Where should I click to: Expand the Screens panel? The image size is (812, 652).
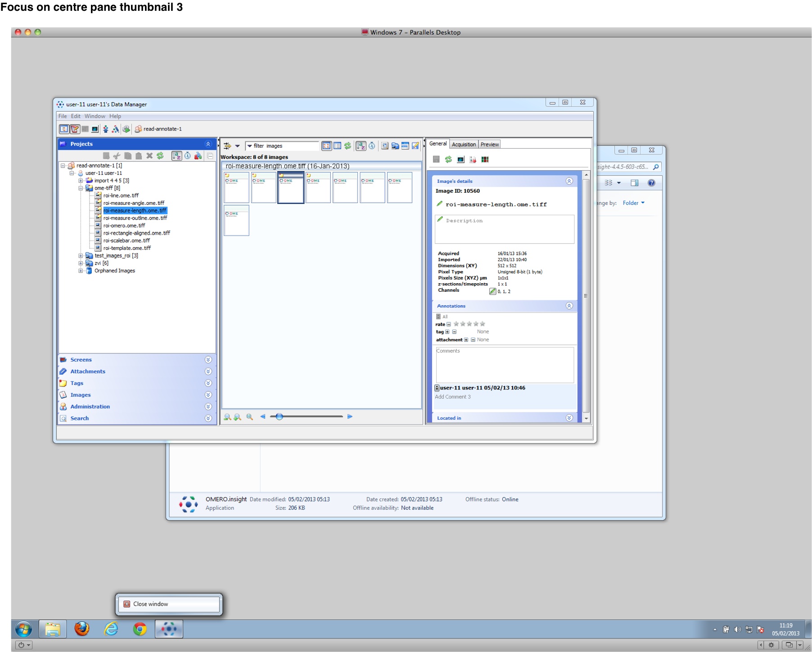[x=208, y=360]
